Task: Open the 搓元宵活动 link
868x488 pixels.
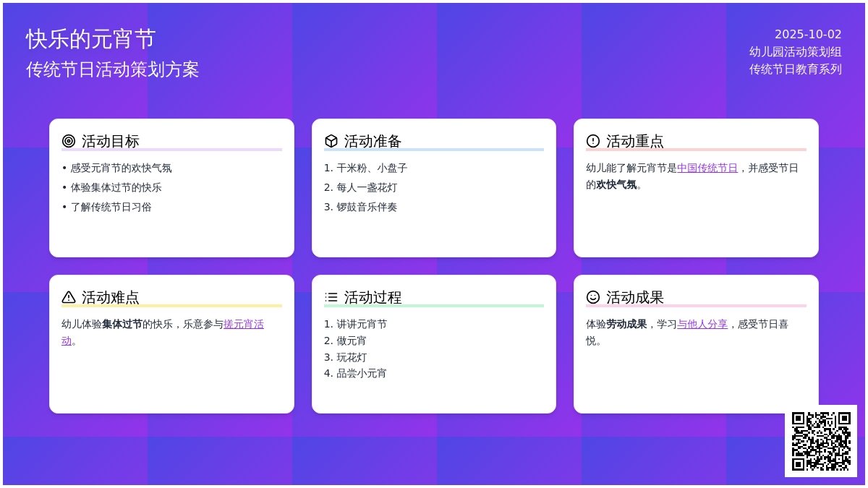Action: (243, 324)
